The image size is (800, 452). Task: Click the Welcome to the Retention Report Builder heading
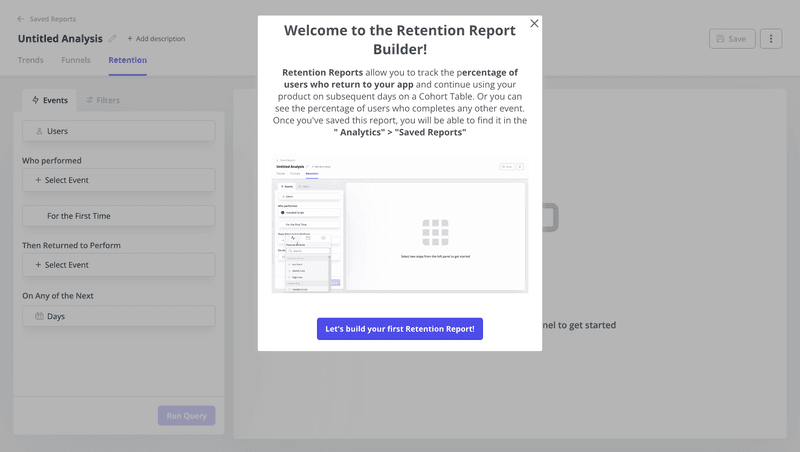click(399, 40)
